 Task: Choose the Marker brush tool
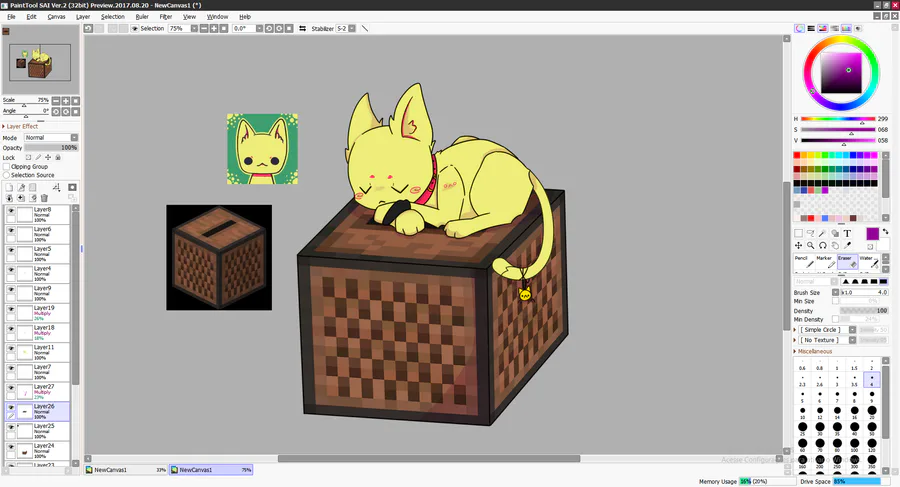tap(826, 262)
